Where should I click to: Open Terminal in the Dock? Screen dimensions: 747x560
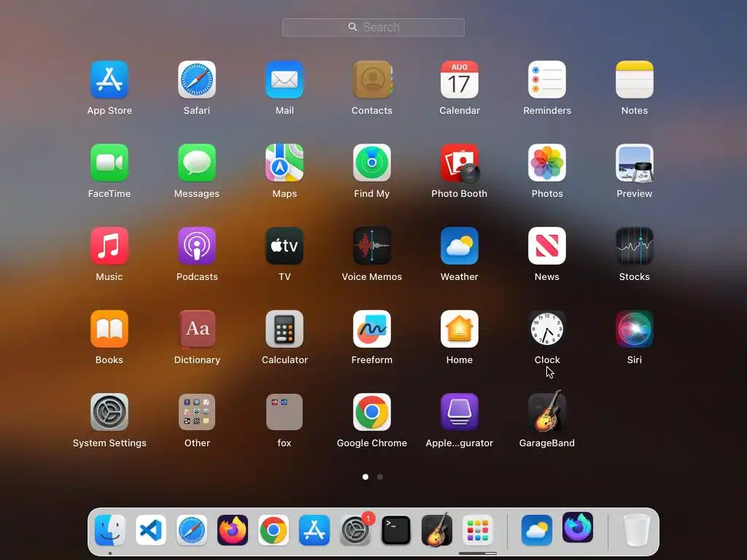396,530
